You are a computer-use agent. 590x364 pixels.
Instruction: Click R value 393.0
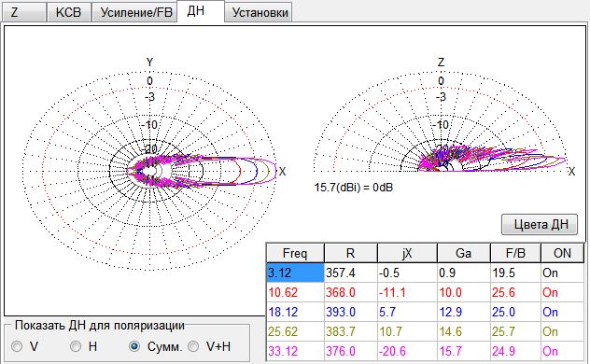tap(351, 312)
